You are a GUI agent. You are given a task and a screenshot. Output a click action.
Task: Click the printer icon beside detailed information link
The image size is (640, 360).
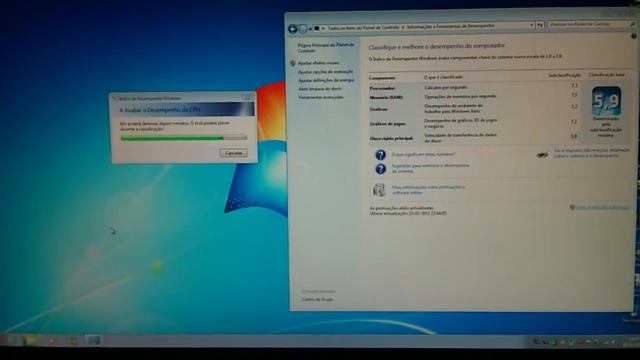542,155
